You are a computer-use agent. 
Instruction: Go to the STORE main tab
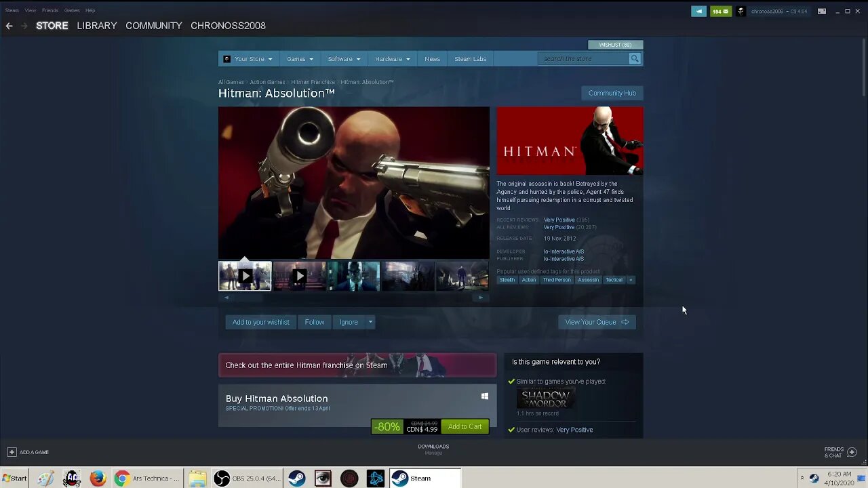(x=52, y=26)
